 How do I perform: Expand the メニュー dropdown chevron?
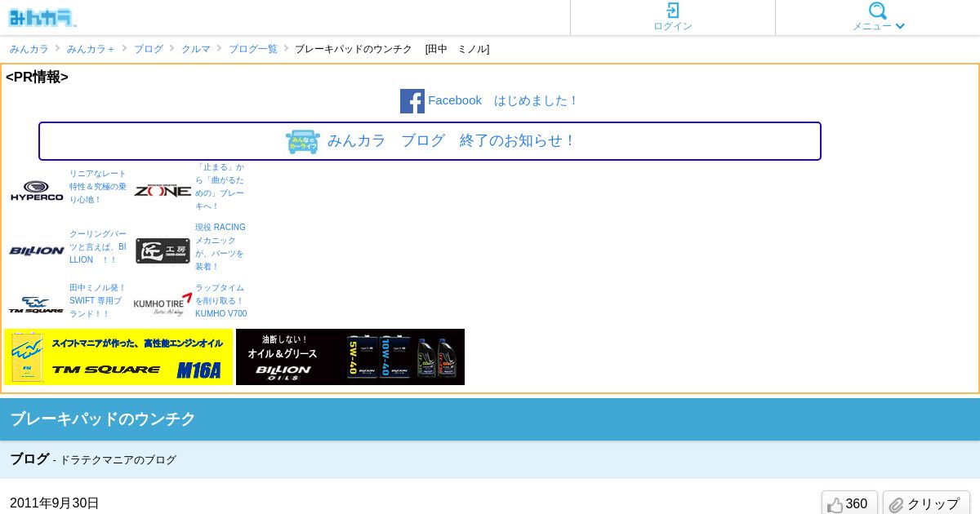pos(900,26)
